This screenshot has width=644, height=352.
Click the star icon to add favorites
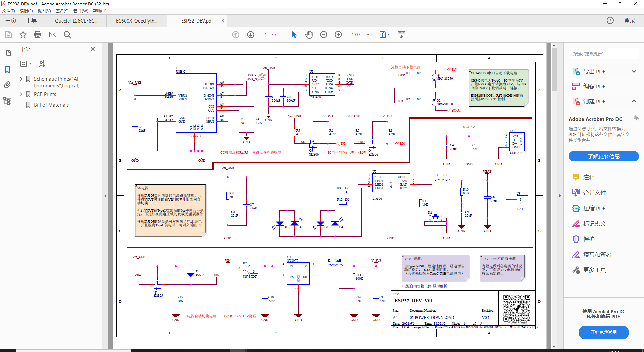(x=22, y=34)
